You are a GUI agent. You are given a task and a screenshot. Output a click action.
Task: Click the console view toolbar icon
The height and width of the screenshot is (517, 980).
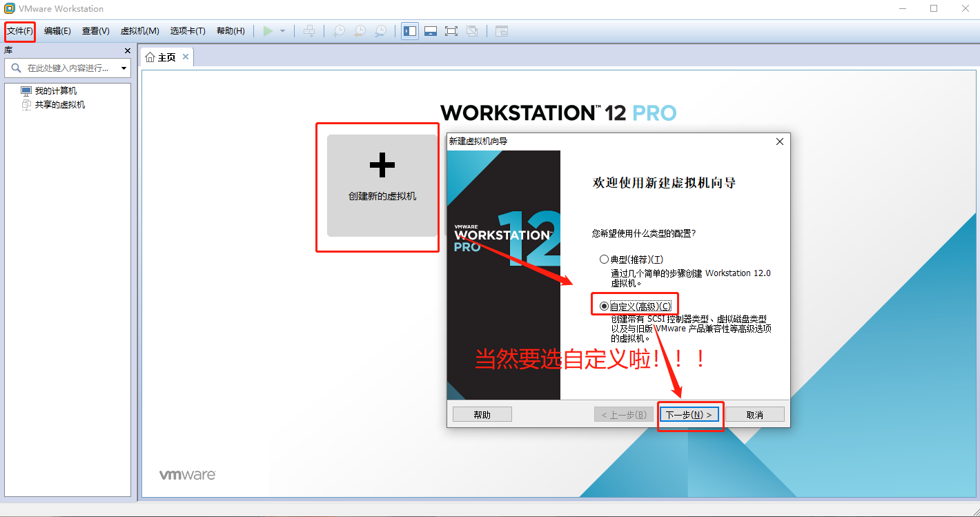[502, 31]
